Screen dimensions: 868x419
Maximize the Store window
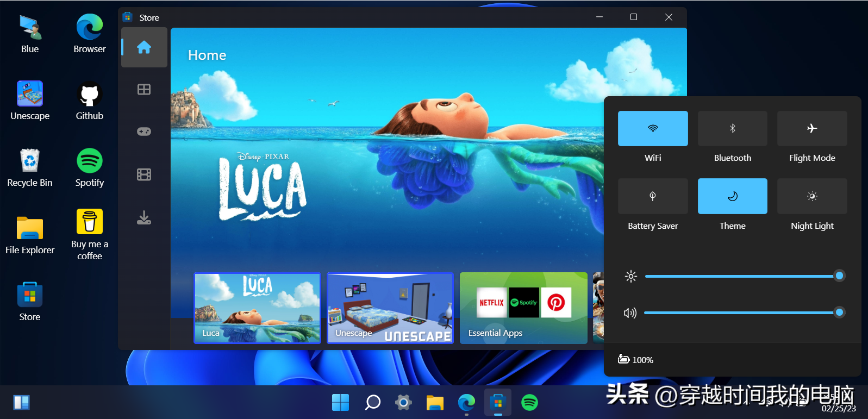pos(634,17)
